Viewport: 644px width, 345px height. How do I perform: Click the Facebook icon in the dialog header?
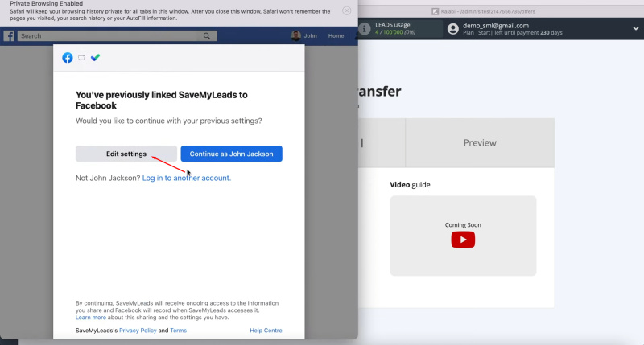click(x=68, y=58)
